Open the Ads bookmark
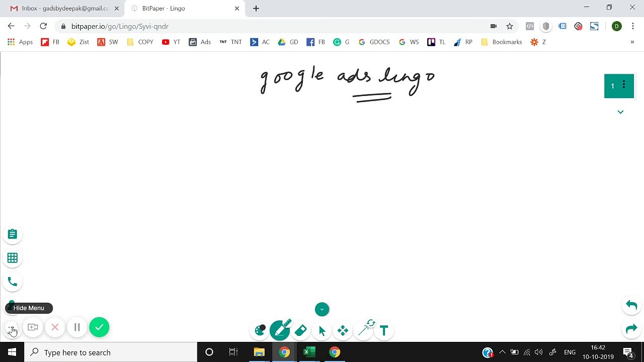 click(200, 42)
